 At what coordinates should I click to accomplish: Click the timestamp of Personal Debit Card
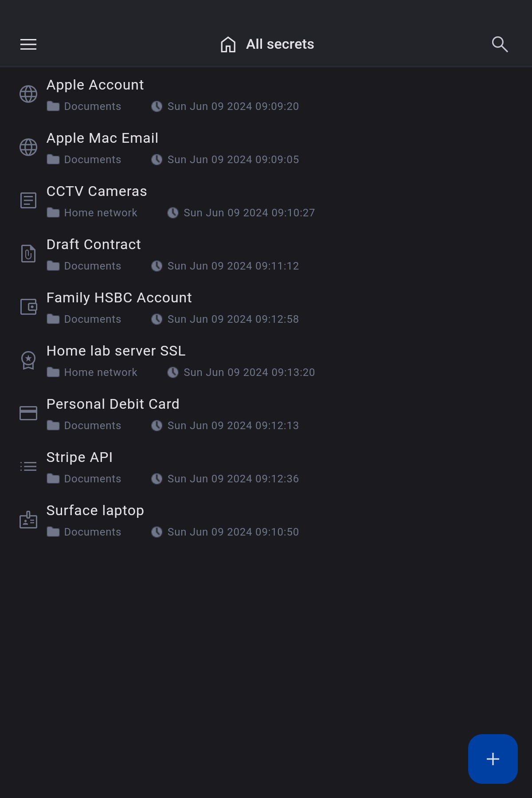pos(233,426)
